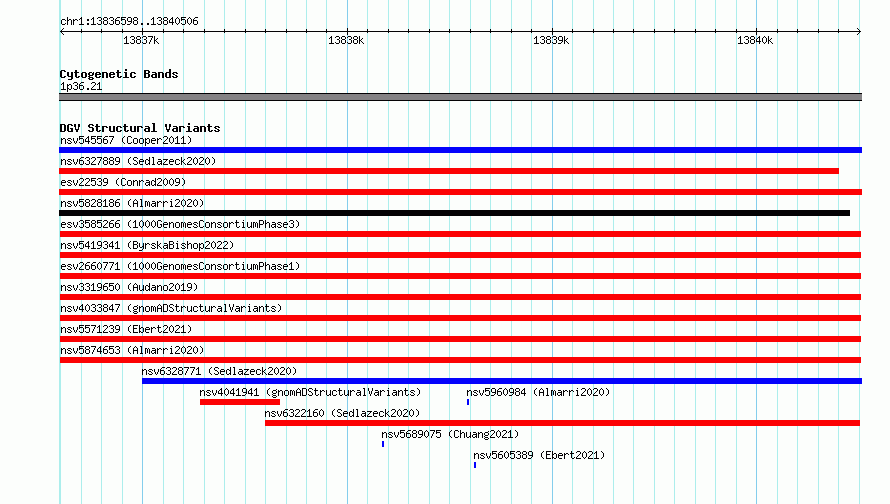Viewport: 890px width, 504px height.
Task: Open the nsv5571239 (Ebert2021) label
Action: 126,329
